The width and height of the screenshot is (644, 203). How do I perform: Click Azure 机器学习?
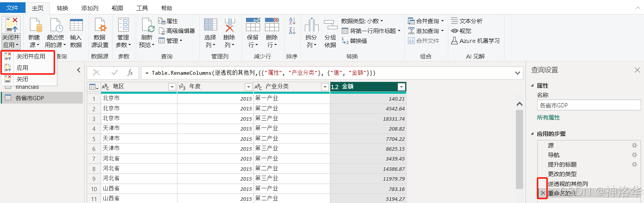(475, 41)
